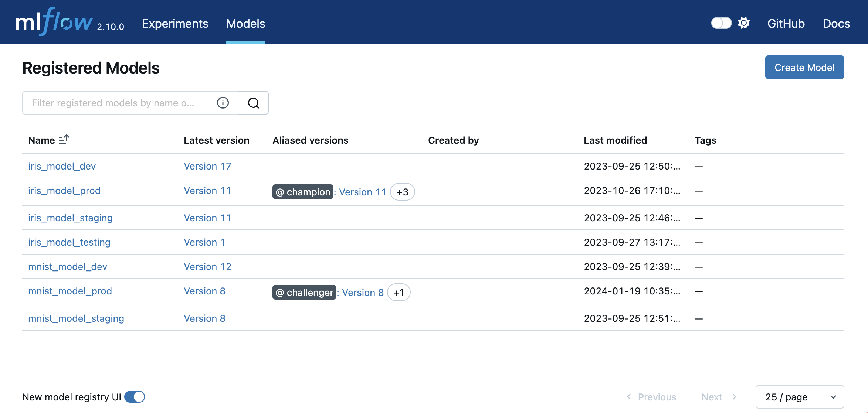The width and height of the screenshot is (868, 413).
Task: Expand the +1 aliases badge for mnist_model_prod
Action: pos(399,292)
